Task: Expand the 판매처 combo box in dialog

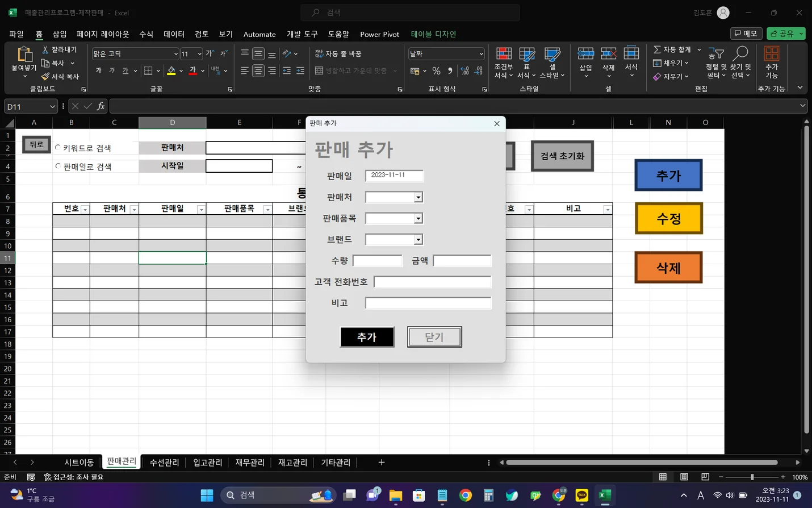Action: (418, 197)
